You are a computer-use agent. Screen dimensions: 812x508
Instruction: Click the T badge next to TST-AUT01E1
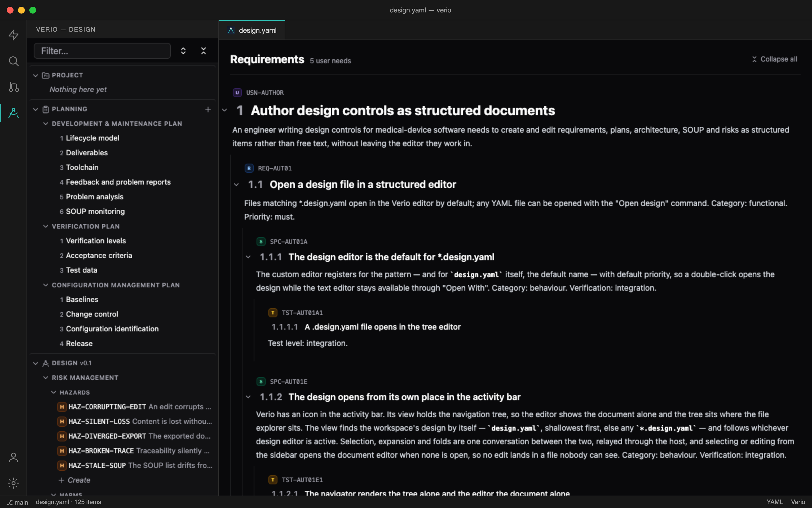273,480
